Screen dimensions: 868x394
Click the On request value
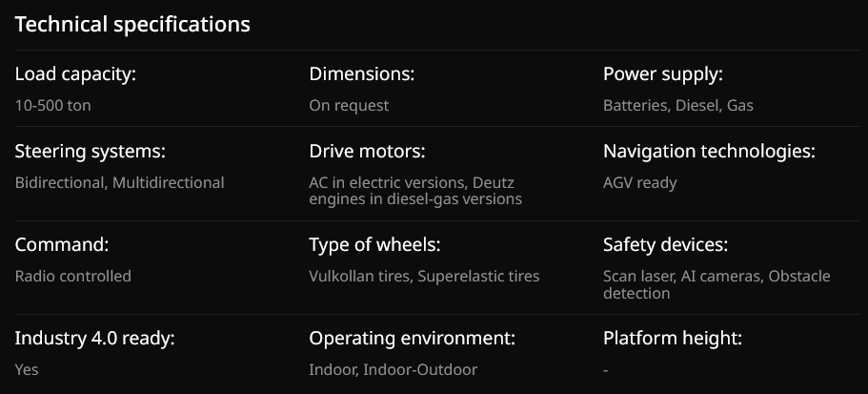(349, 105)
